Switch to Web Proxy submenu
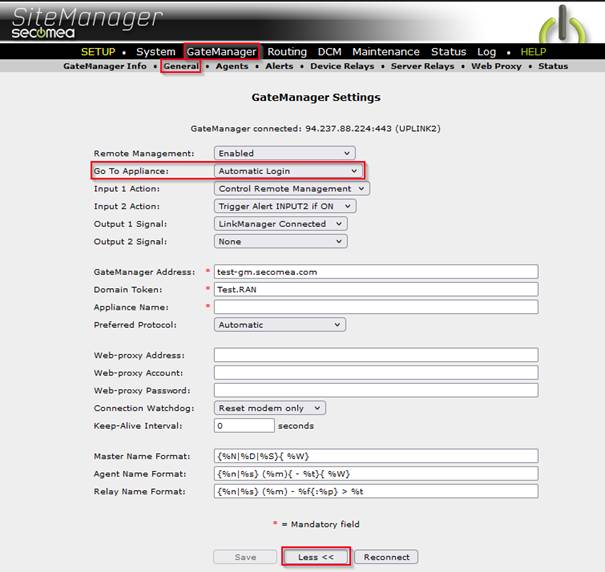605x572 pixels. (496, 66)
